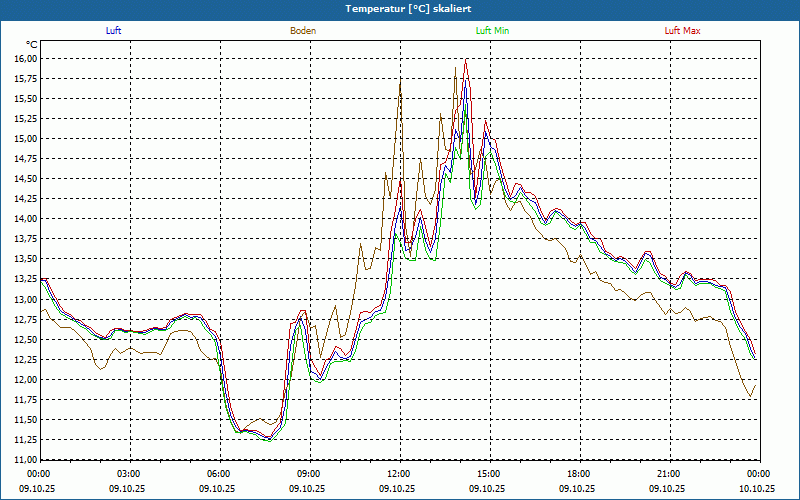The height and width of the screenshot is (500, 800).
Task: Select the 06:00 time axis label
Action: pyautogui.click(x=219, y=474)
